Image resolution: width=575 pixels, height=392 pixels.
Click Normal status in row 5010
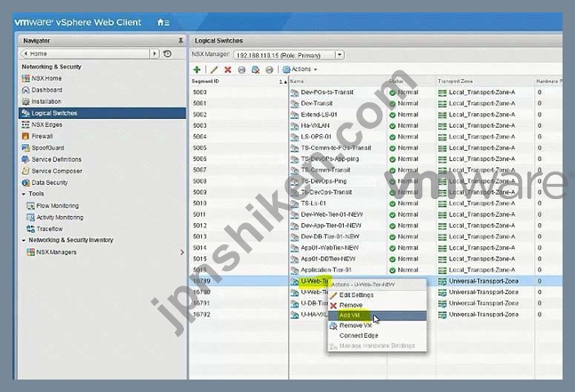pos(407,204)
